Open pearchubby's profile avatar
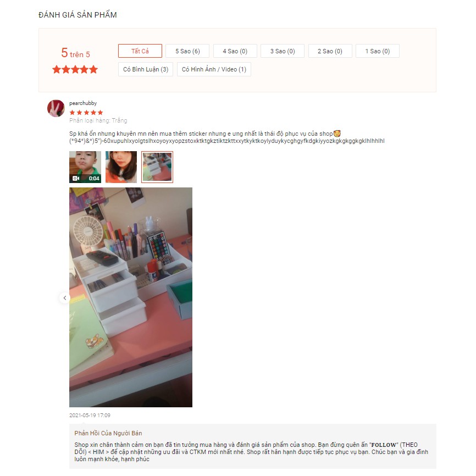This screenshot has height=476, width=476. [56, 108]
